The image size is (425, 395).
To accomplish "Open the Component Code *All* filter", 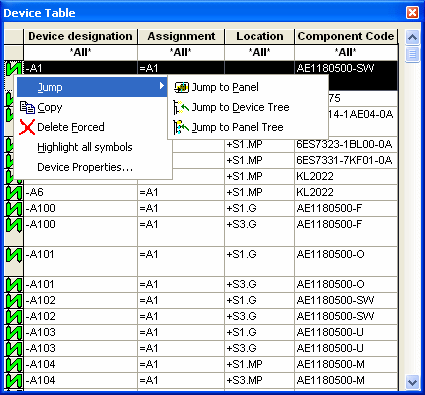I will 346,52.
